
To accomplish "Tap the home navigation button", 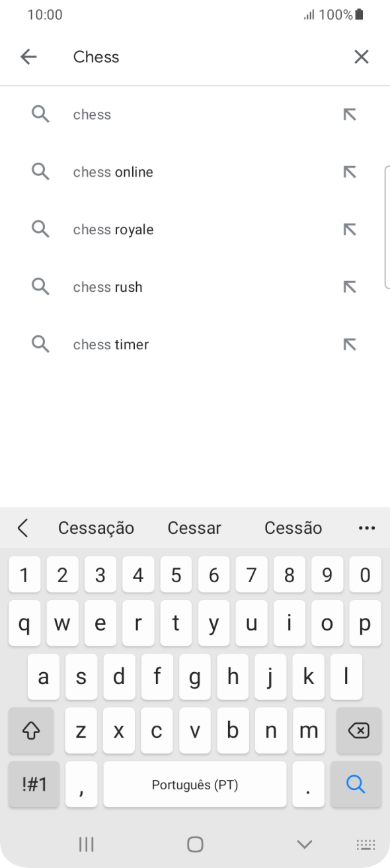I will tap(195, 844).
